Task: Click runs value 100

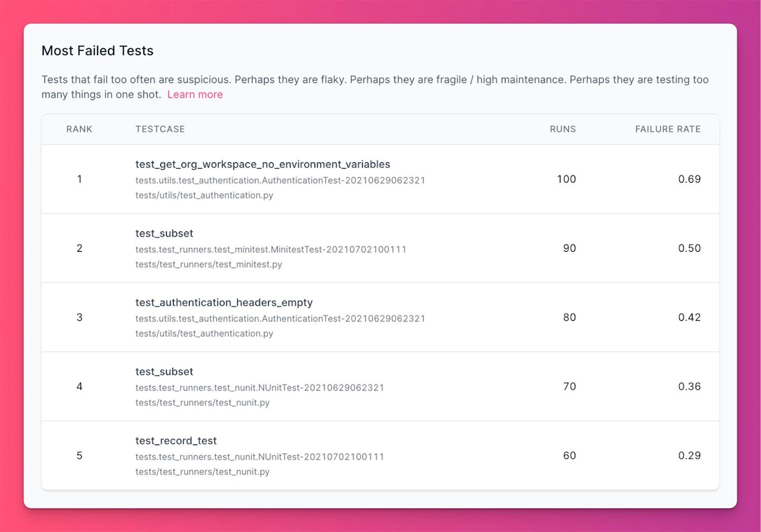Action: [x=566, y=179]
